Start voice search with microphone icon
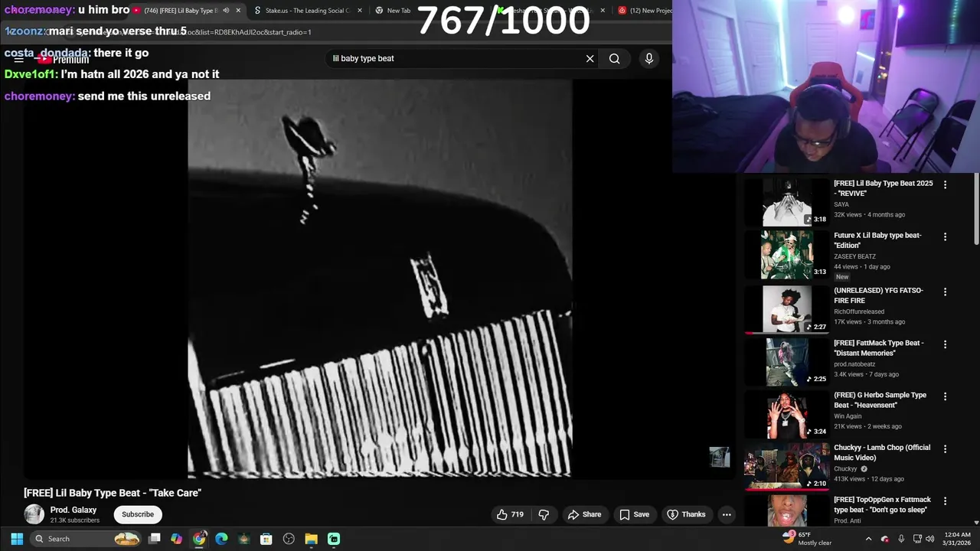 pos(648,58)
